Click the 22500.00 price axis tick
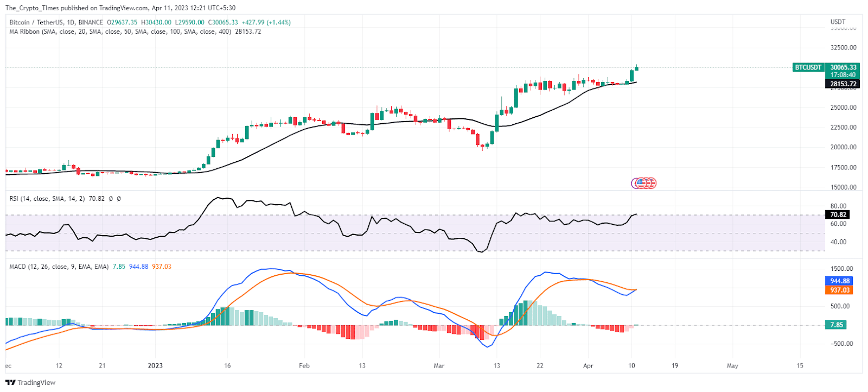 pyautogui.click(x=844, y=128)
